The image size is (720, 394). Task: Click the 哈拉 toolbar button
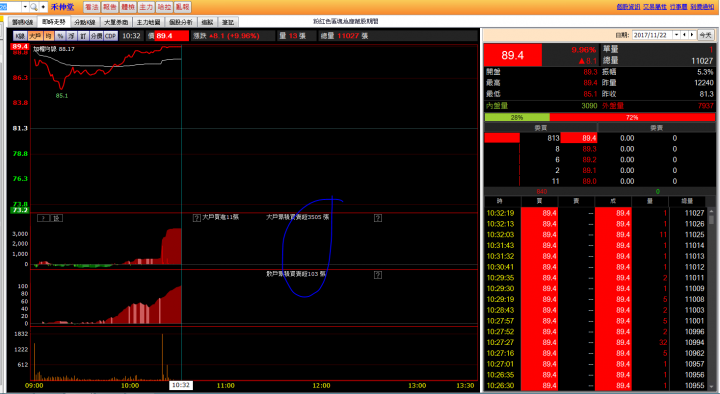(x=164, y=7)
